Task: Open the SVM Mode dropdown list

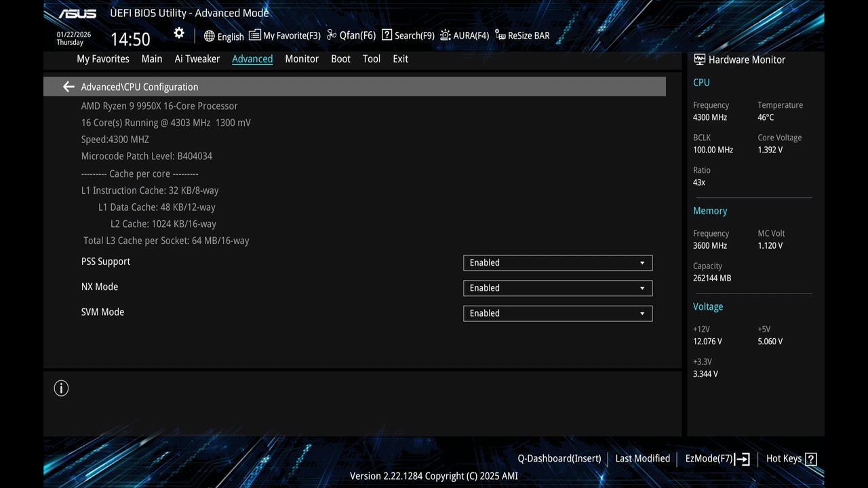Action: click(x=642, y=313)
